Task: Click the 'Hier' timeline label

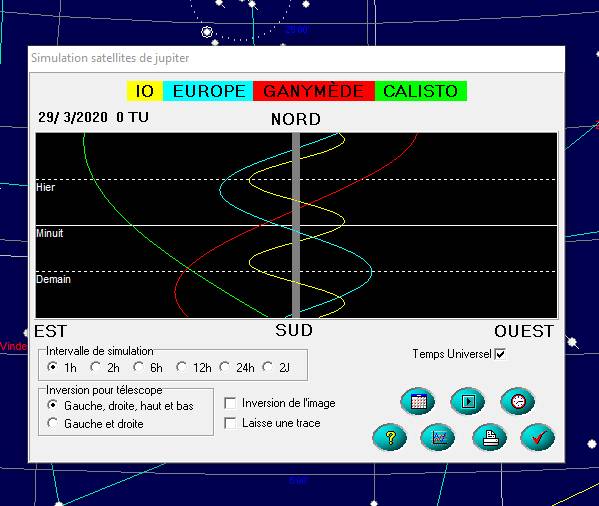Action: pos(45,187)
